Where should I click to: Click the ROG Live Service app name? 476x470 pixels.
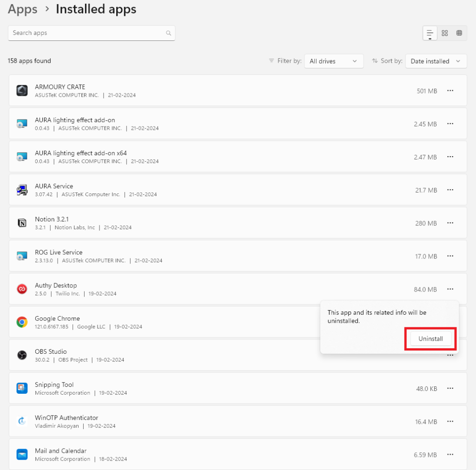pyautogui.click(x=59, y=252)
